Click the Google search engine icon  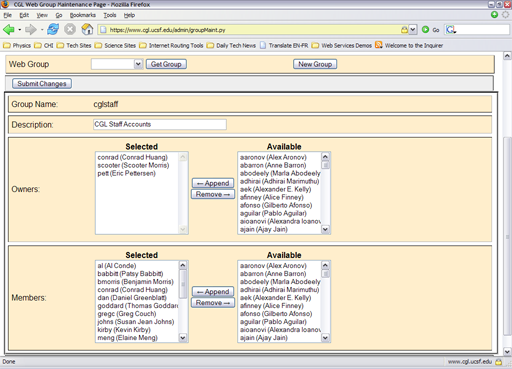451,30
